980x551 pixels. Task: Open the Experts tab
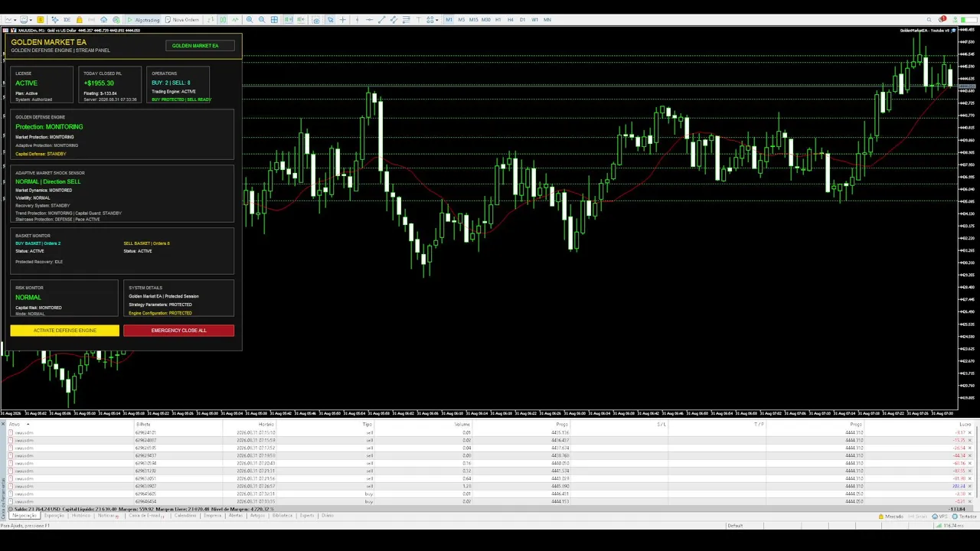[x=307, y=516]
